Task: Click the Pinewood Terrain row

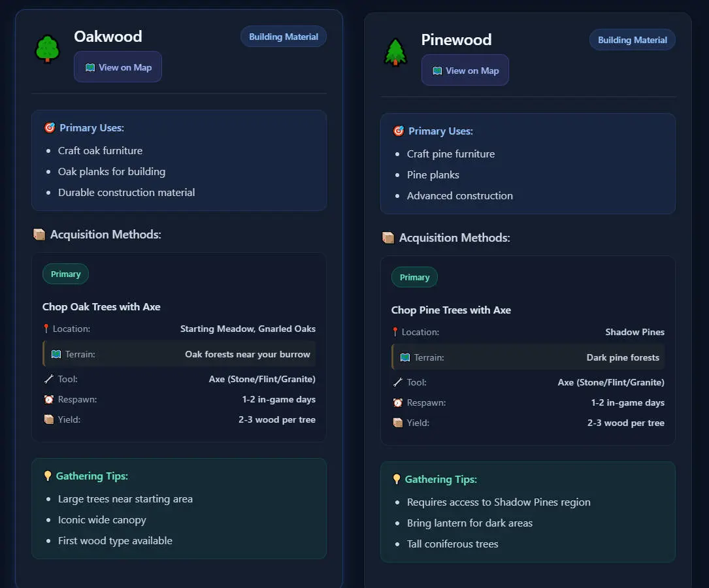Action: coord(528,357)
